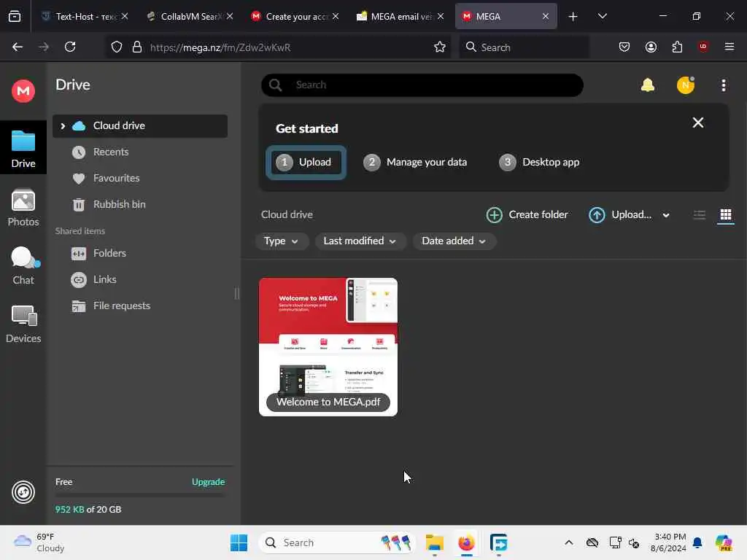Open the Links item
Viewport: 747px width, 560px height.
(x=104, y=279)
